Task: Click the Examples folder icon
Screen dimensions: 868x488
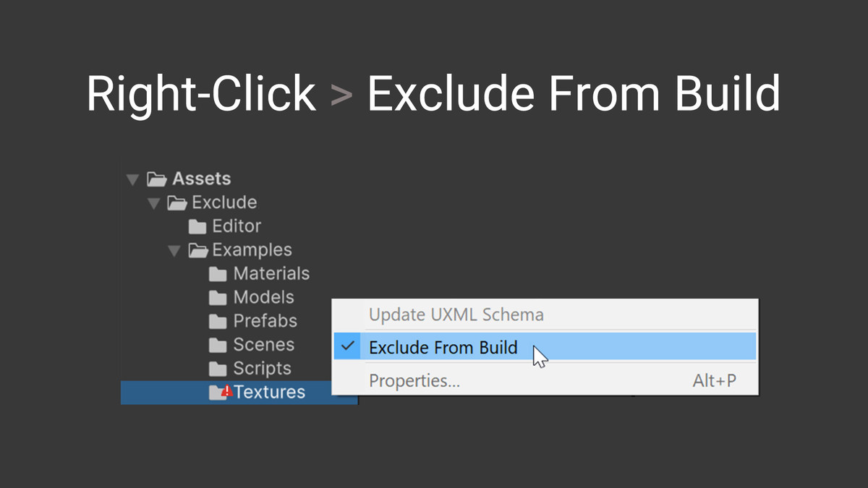Action: tap(198, 249)
